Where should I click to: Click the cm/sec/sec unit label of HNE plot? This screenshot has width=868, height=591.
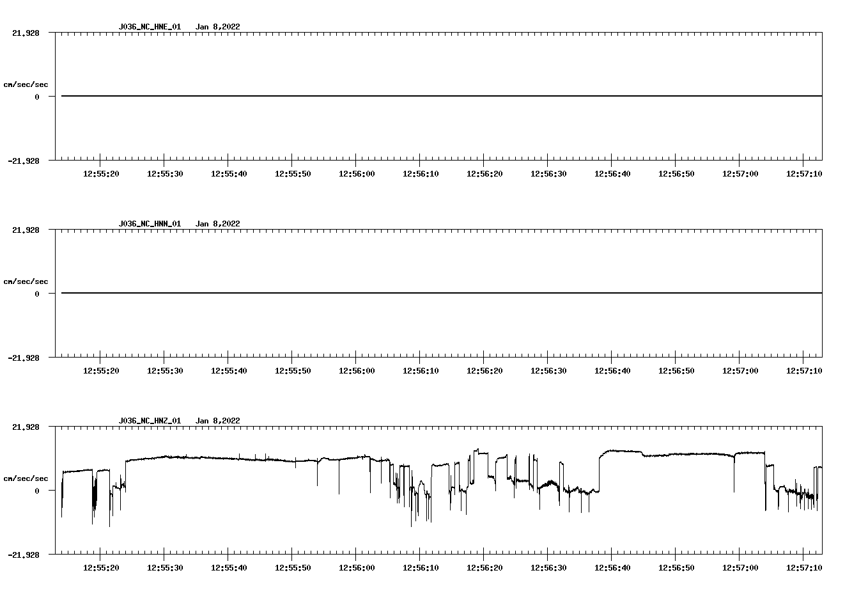pos(26,84)
